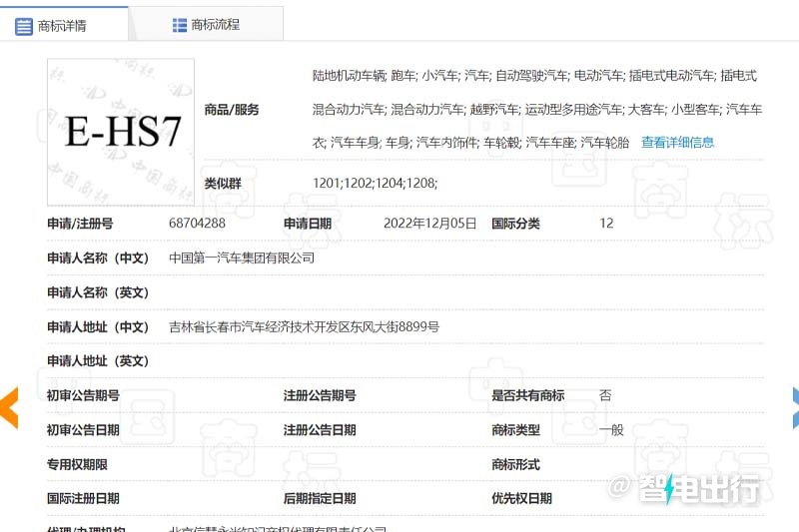Open the 查看详细信息 link

click(x=677, y=143)
